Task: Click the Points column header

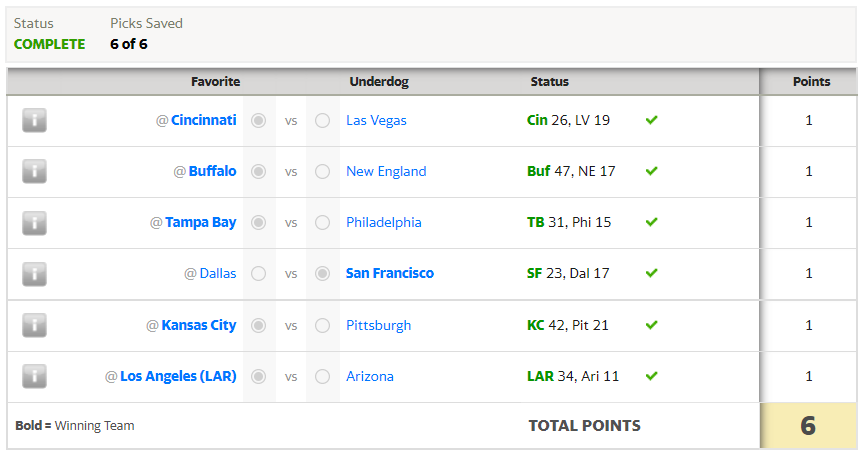Action: coord(812,81)
